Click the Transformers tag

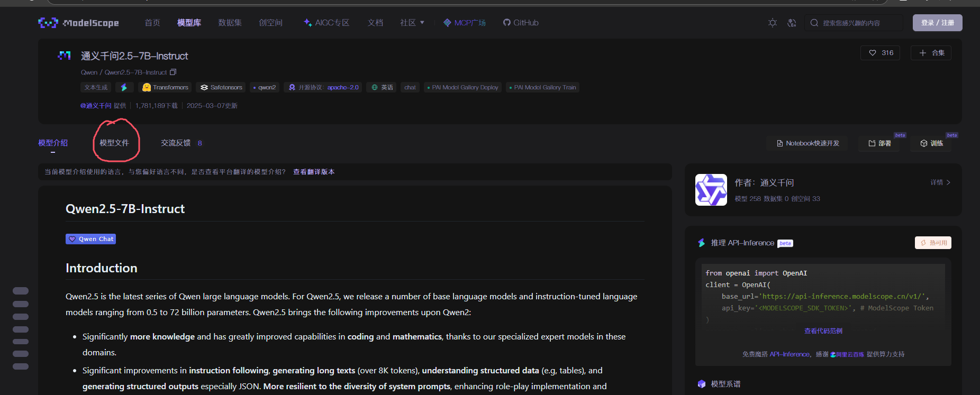pyautogui.click(x=165, y=87)
